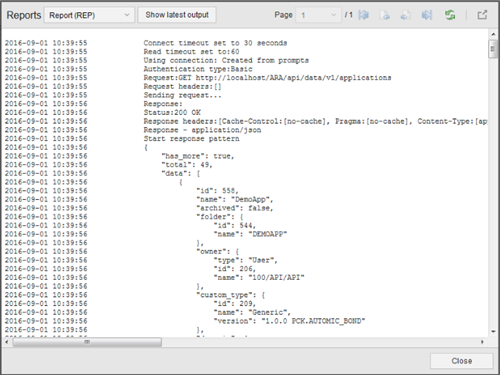This screenshot has width=500, height=375.
Task: Click Show latest output button
Action: coord(177,15)
